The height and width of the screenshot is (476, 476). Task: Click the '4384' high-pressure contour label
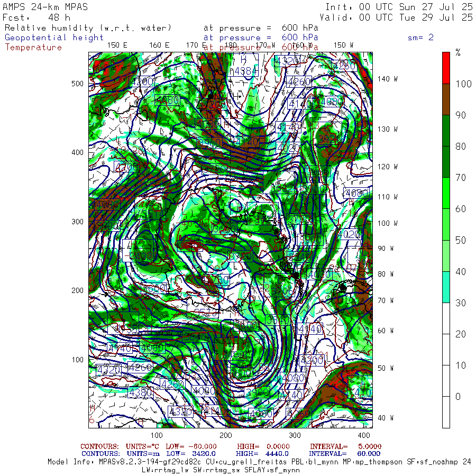pos(245,71)
